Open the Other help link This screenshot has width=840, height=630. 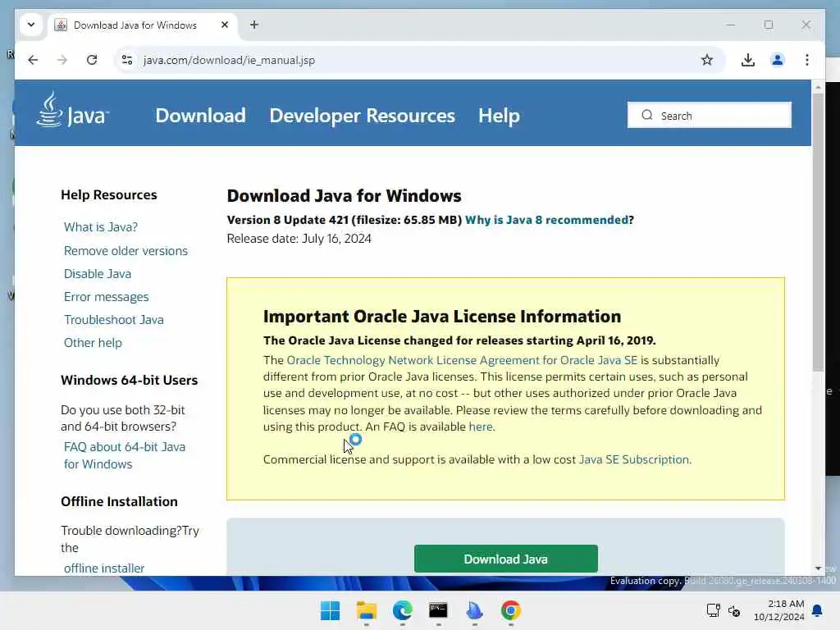[93, 343]
